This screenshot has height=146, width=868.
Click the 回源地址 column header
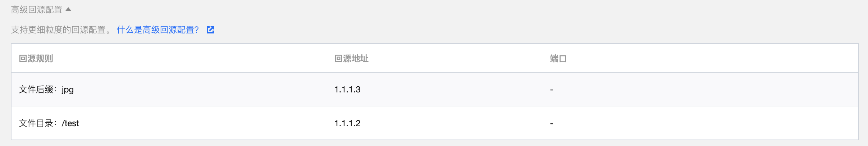[x=351, y=59]
